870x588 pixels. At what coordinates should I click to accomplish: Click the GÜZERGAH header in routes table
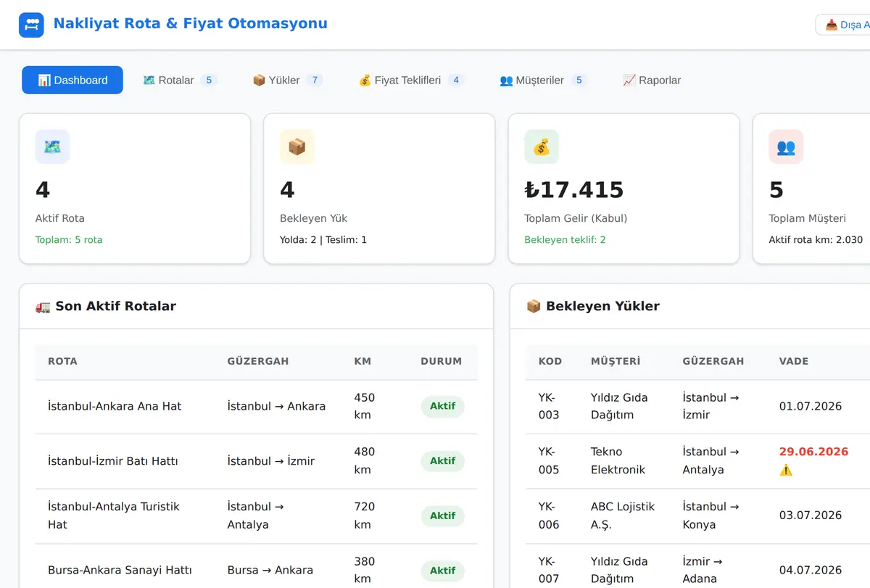coord(258,361)
